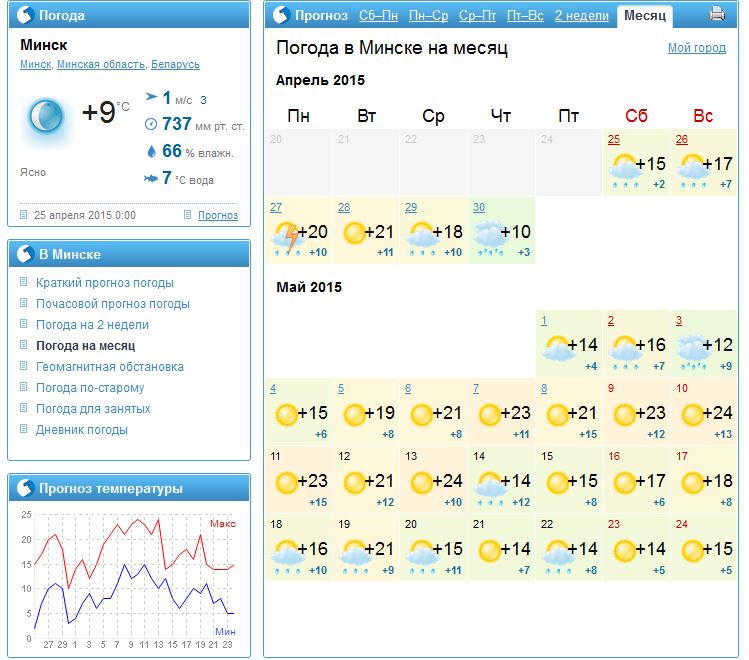Click the sunny icon for April 28
749x660 pixels.
354,233
